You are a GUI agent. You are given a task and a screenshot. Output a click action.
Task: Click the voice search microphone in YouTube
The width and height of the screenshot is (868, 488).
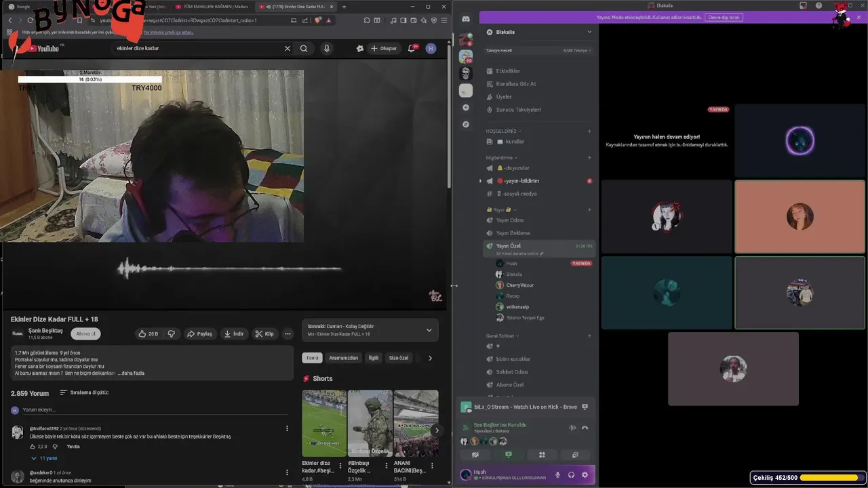coord(326,48)
